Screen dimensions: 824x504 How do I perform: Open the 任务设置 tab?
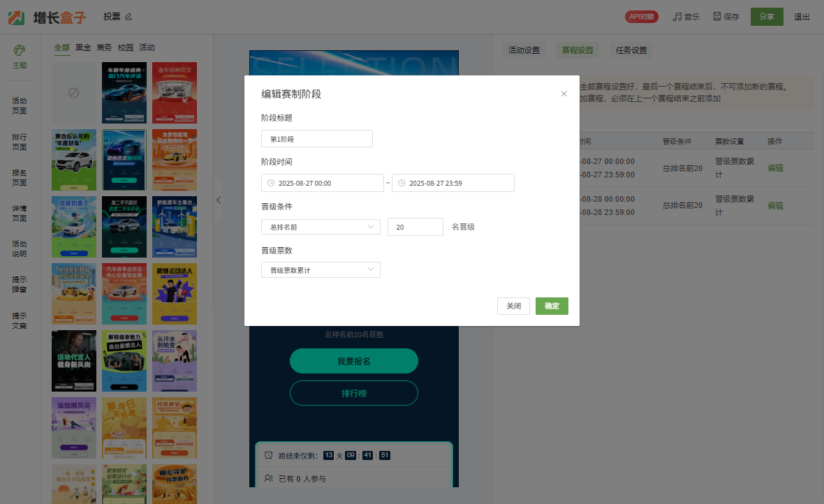(x=631, y=50)
